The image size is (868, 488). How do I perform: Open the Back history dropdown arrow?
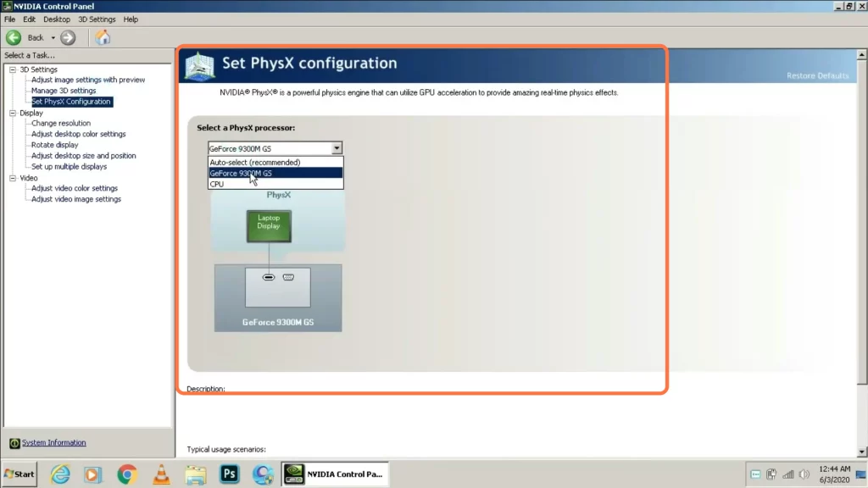(53, 37)
